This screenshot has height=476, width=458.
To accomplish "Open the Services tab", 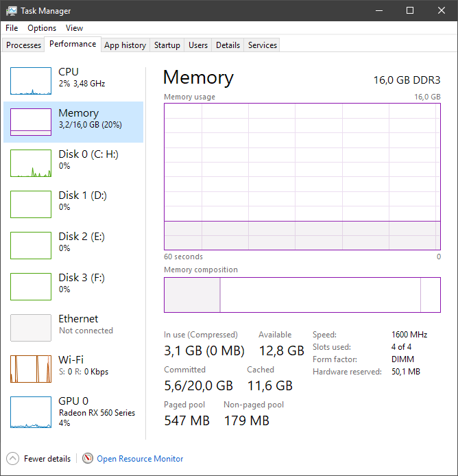I will (263, 45).
